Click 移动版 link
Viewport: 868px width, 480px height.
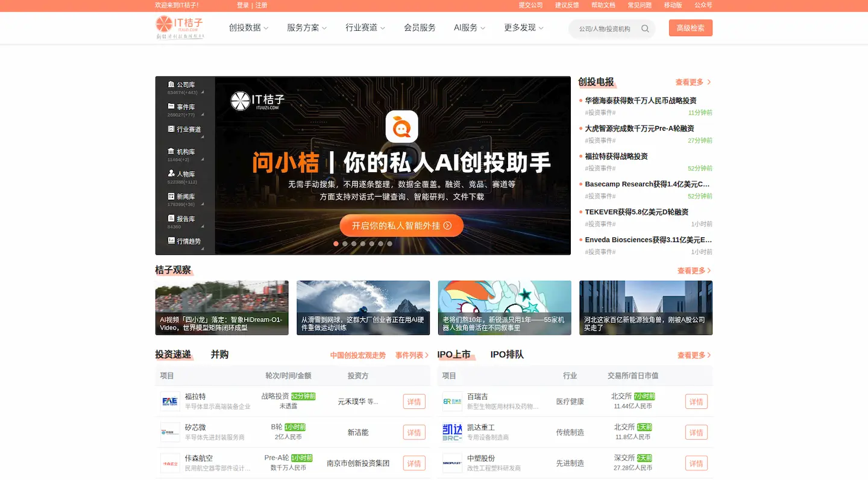pos(673,5)
